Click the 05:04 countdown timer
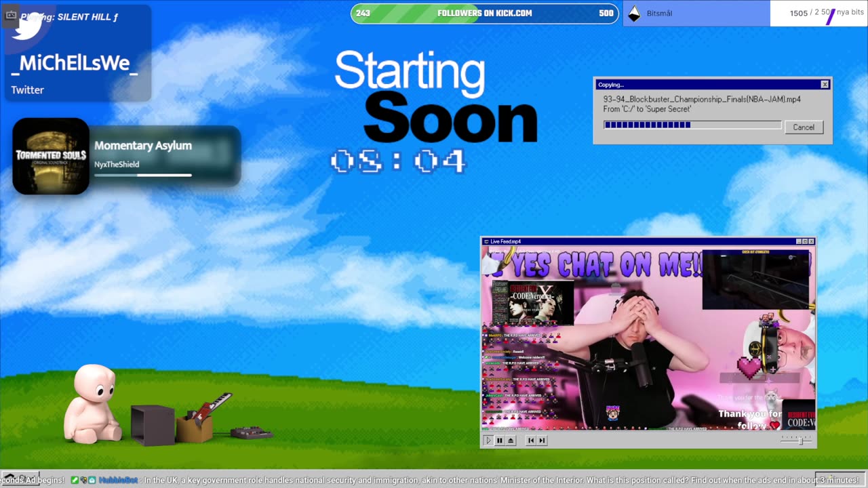Viewport: 868px width, 488px height. coord(398,162)
